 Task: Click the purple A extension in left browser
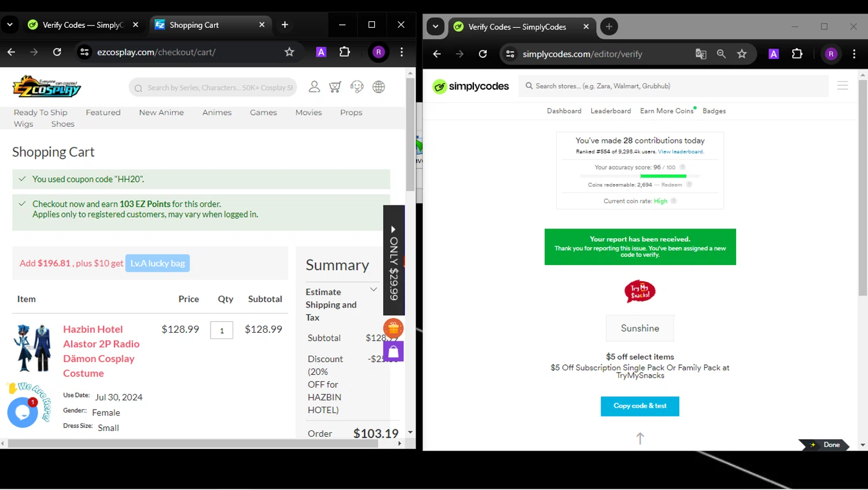[321, 52]
